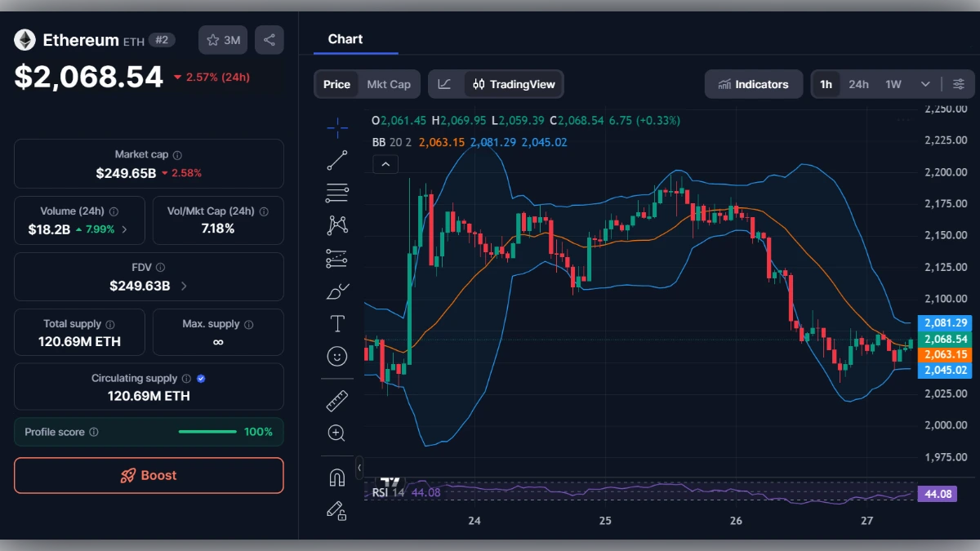The height and width of the screenshot is (551, 980).
Task: Switch chart view from Price to Mkt Cap
Action: pyautogui.click(x=389, y=83)
